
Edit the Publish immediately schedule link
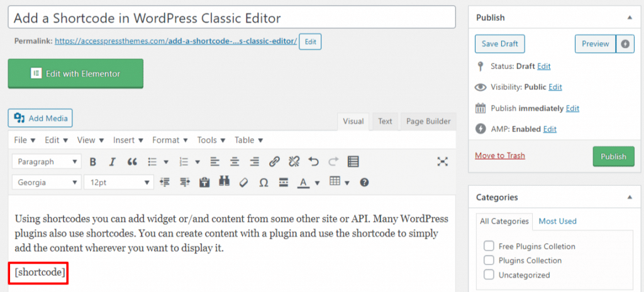point(572,109)
